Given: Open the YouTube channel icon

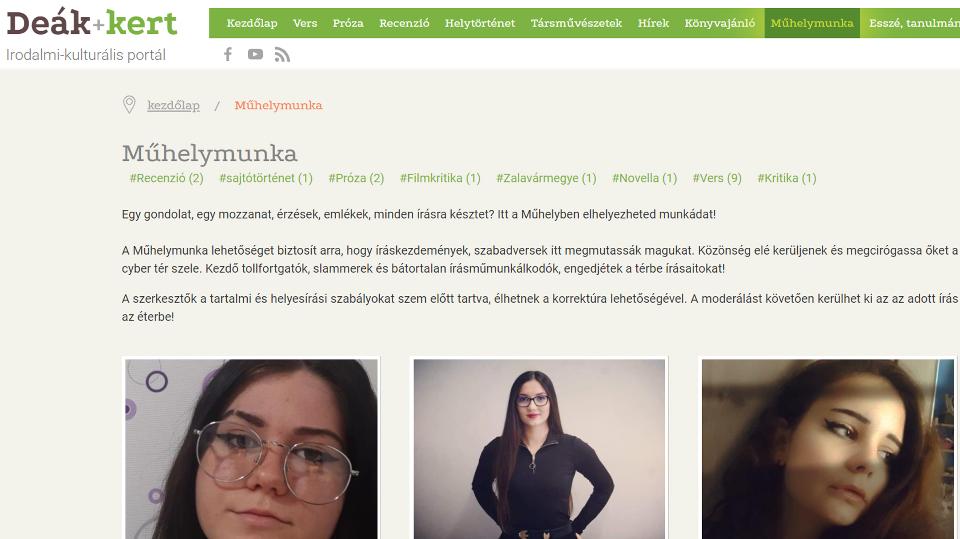Looking at the screenshot, I should tap(255, 55).
